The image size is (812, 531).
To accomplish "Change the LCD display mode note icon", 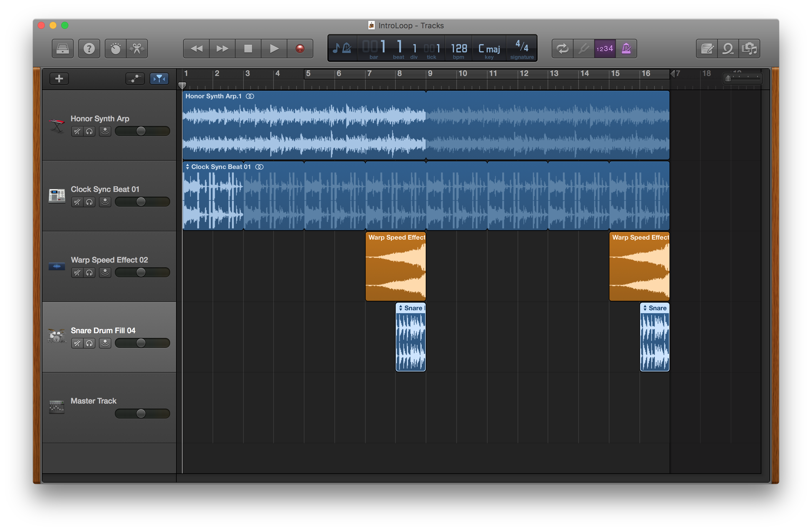I will [x=342, y=48].
